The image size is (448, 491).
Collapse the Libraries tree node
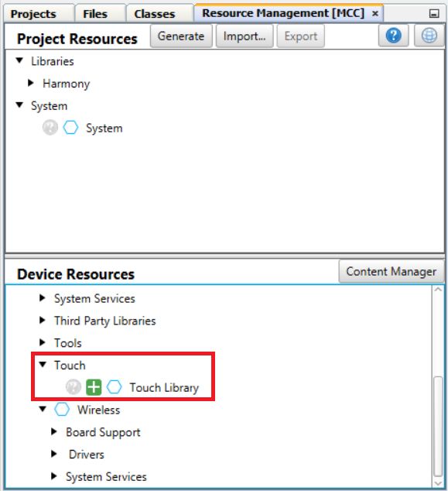click(19, 60)
